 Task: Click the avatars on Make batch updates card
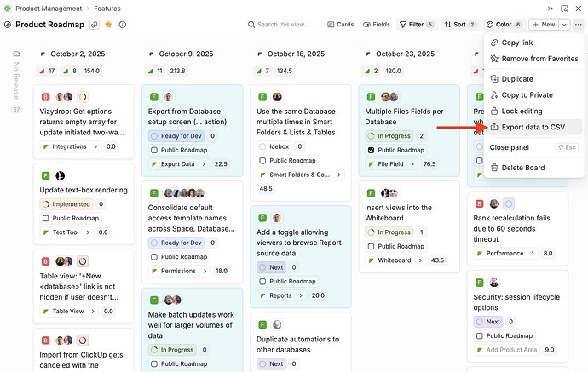click(172, 300)
